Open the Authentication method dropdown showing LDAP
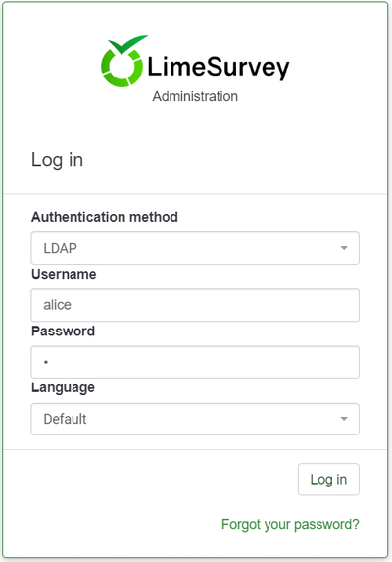The image size is (392, 562). [x=195, y=248]
